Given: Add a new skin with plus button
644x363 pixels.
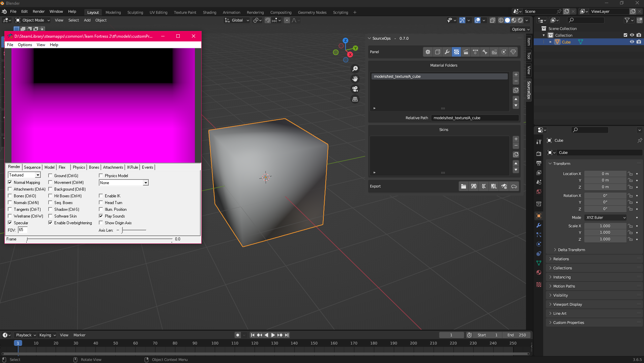Looking at the screenshot, I should point(516,139).
